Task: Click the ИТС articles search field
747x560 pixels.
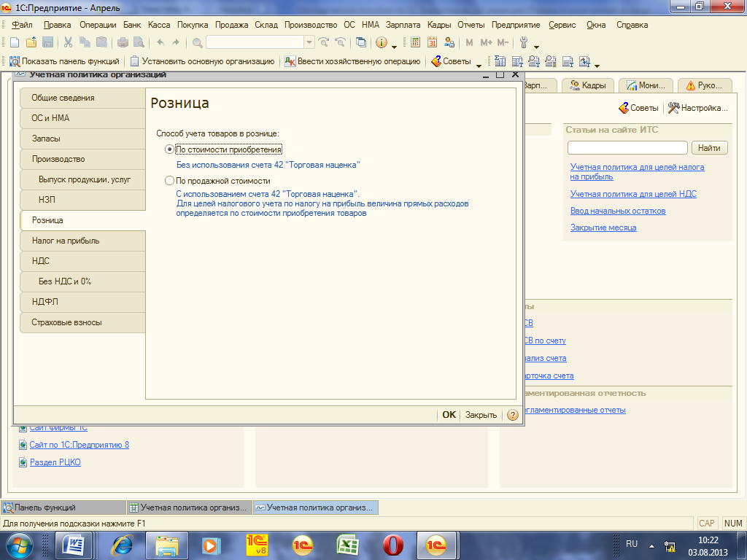Action: tap(627, 147)
